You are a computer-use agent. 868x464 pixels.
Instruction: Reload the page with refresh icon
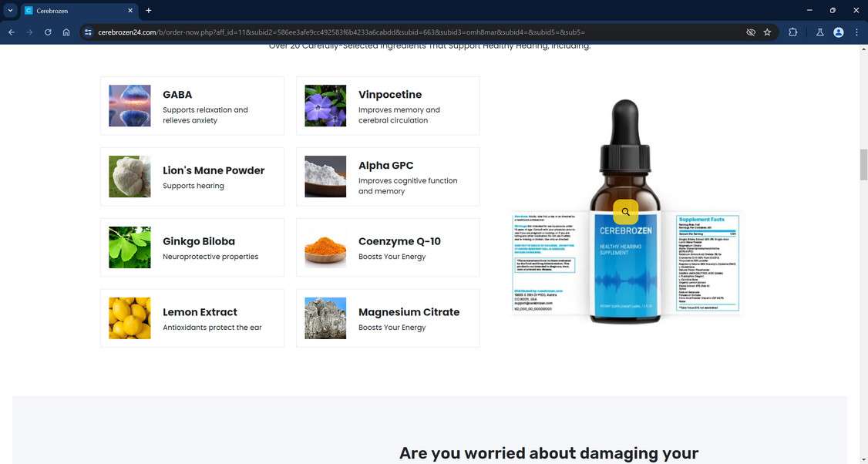[48, 32]
